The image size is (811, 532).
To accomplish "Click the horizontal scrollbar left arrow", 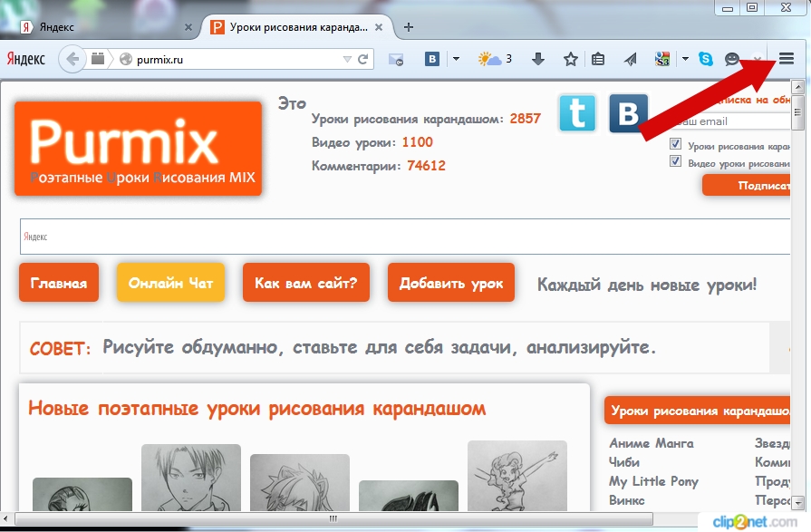I will click(x=5, y=518).
